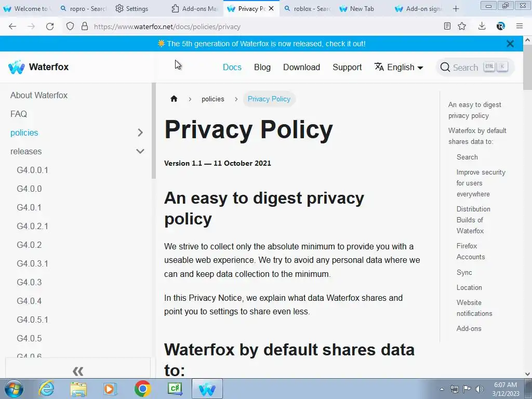Jump to Distribution Builds of Waterfox
Screen dimensions: 532x399
[473, 220]
